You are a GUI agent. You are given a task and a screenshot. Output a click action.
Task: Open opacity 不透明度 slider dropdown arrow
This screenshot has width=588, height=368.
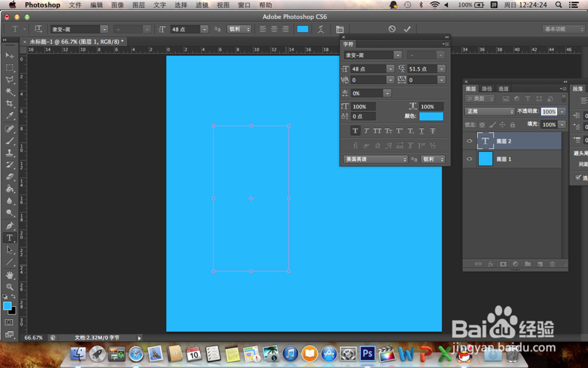(562, 111)
